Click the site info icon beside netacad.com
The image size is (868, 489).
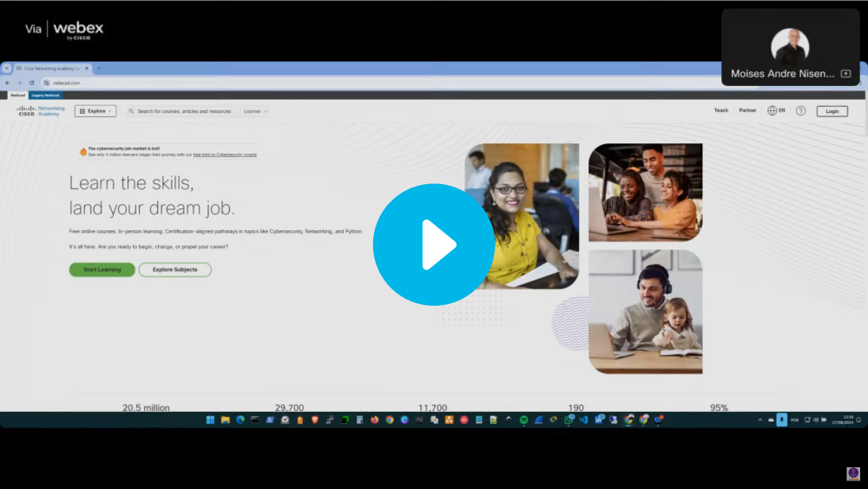[x=47, y=83]
